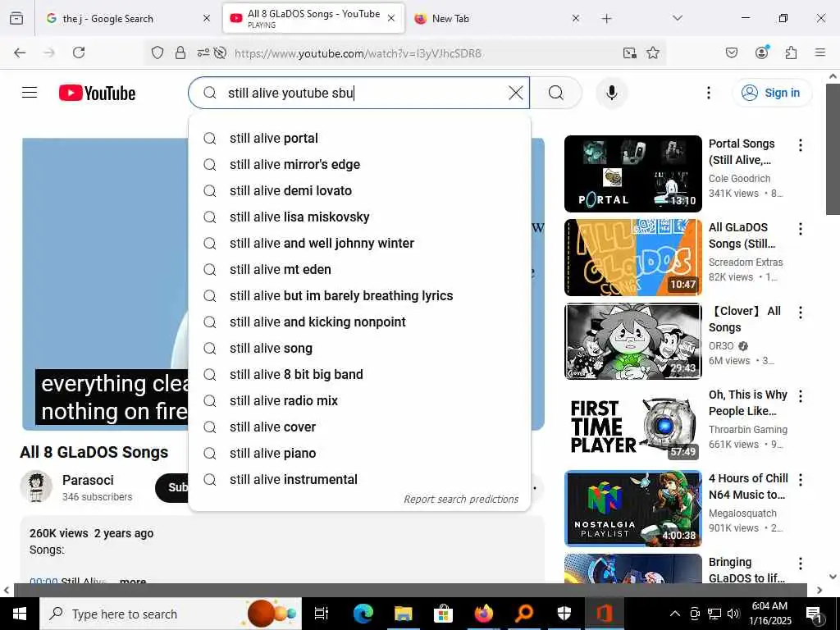Choose suggestion 'still alive portal'
This screenshot has height=630, width=840.
coord(359,138)
